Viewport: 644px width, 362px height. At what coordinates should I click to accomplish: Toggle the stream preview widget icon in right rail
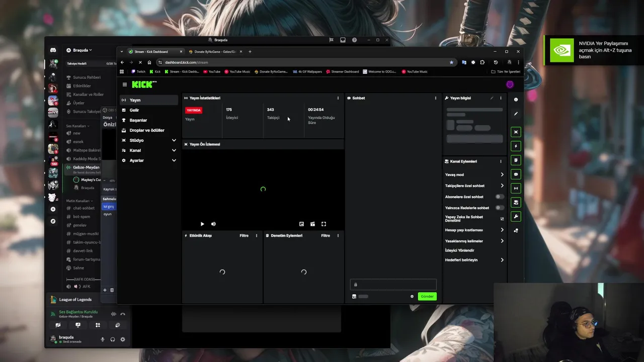(516, 132)
